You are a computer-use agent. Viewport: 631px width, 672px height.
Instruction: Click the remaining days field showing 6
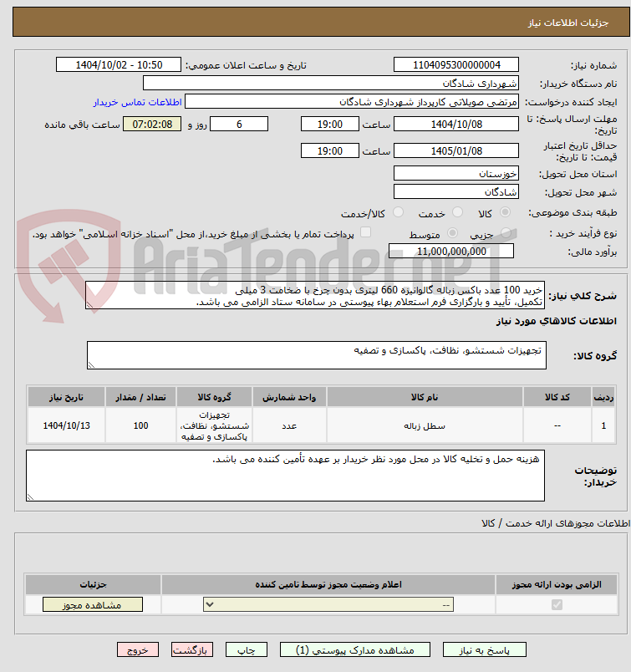click(x=239, y=125)
